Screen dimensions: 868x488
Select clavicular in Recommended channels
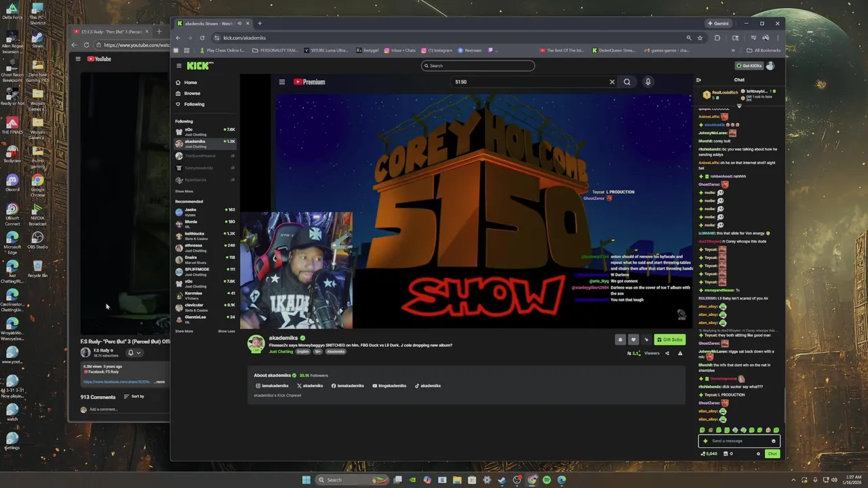click(205, 307)
